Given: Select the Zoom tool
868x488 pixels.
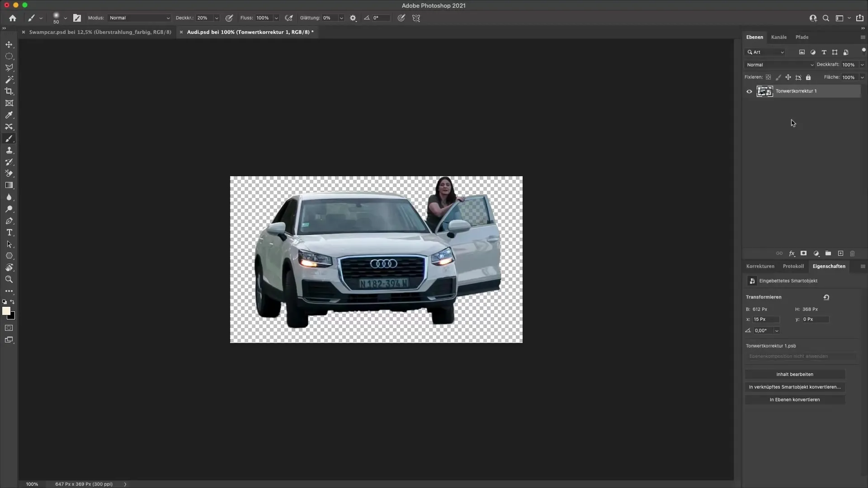Looking at the screenshot, I should [x=9, y=279].
